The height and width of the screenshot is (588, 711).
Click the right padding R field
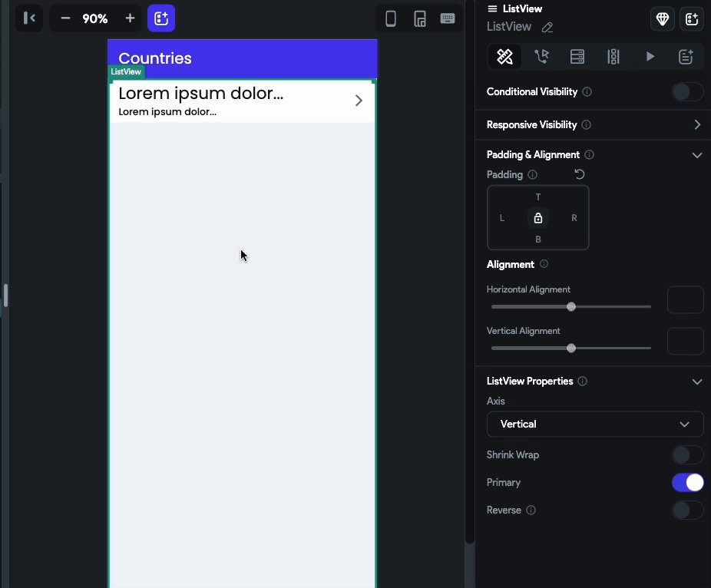pos(574,218)
